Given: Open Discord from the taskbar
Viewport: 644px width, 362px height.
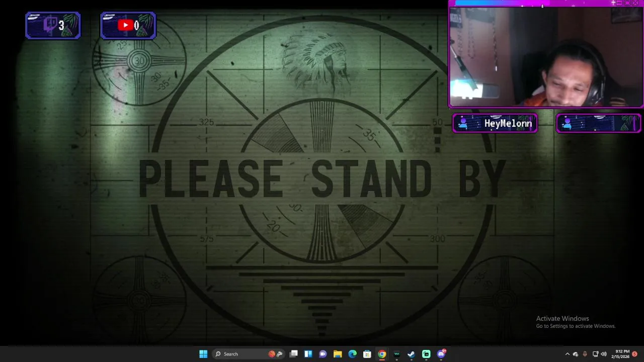Looking at the screenshot, I should [x=441, y=354].
